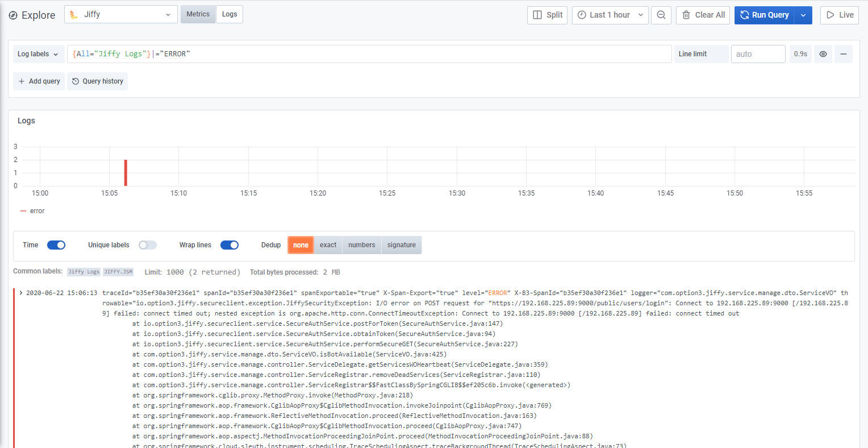The width and height of the screenshot is (868, 448).
Task: Enable the Unique labels switch
Action: tap(147, 245)
